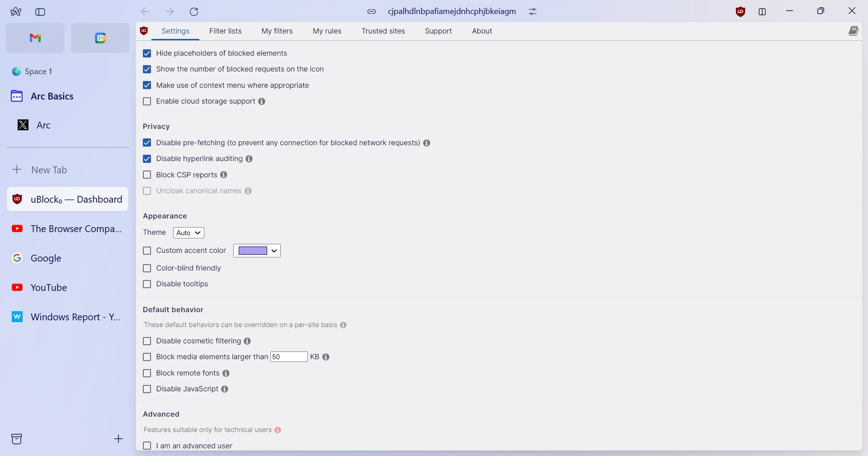The image size is (868, 456).
Task: Open the Arc browser menu icon
Action: (x=16, y=12)
